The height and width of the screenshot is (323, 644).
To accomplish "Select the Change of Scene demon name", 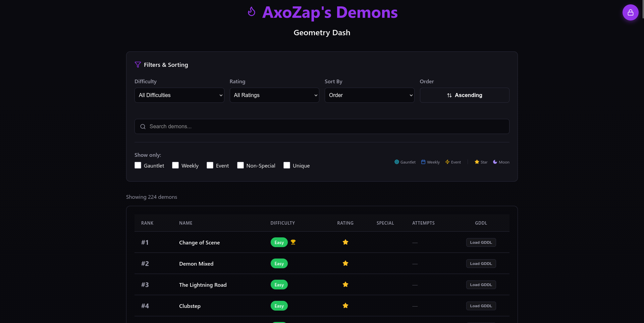I will pyautogui.click(x=200, y=242).
